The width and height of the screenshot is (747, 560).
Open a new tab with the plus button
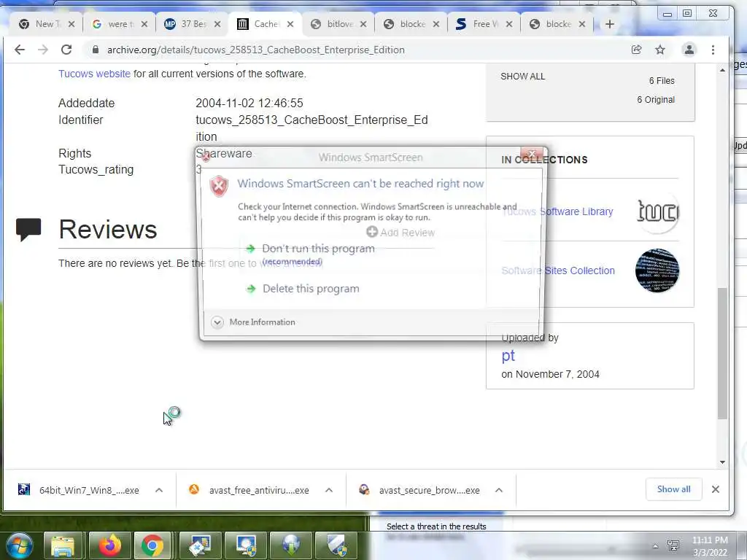pos(609,24)
